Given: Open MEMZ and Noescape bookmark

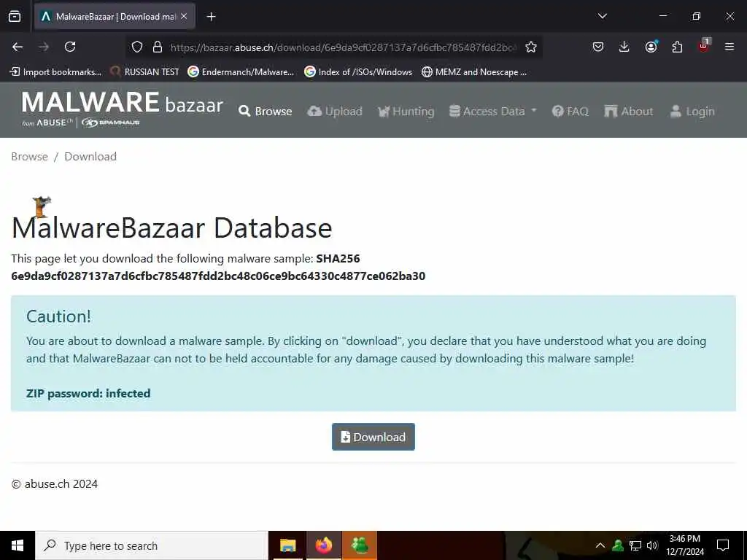Looking at the screenshot, I should point(474,72).
